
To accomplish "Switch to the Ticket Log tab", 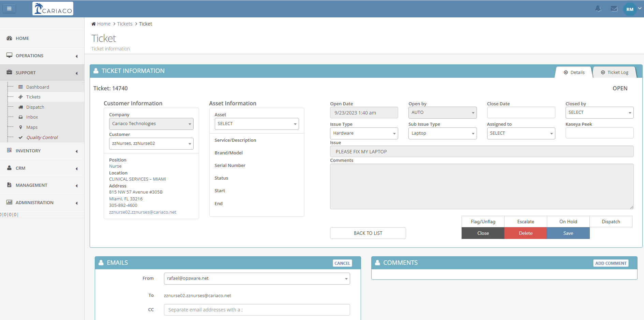I will pyautogui.click(x=614, y=72).
